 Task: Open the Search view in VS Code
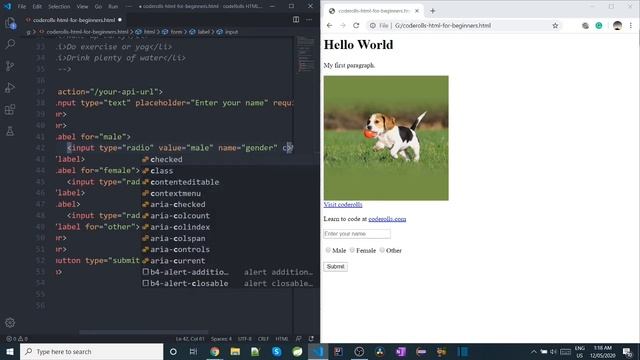10,44
